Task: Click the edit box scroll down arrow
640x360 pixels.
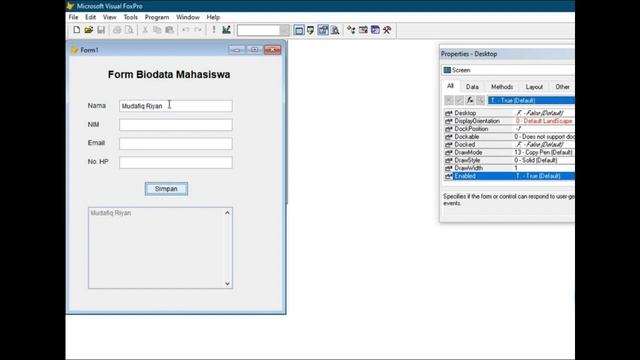Action: click(227, 284)
